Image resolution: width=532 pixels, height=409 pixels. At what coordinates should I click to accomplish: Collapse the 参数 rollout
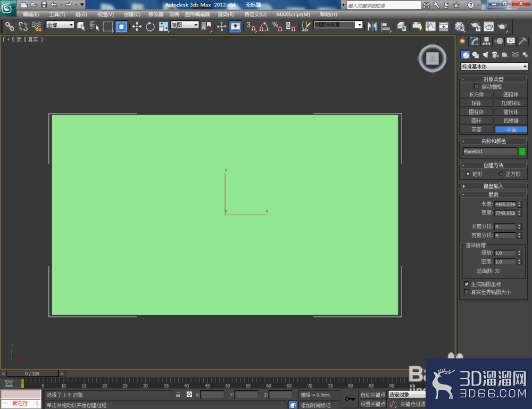click(494, 194)
